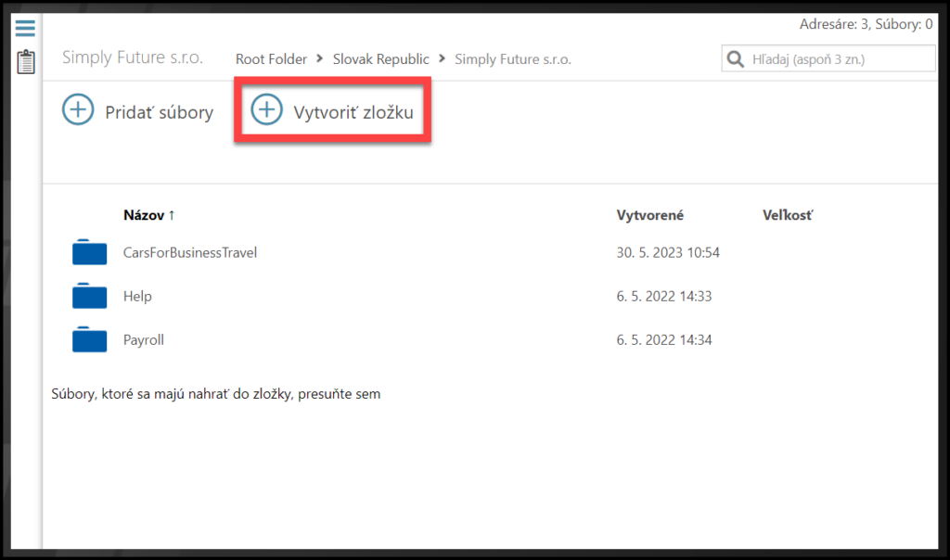Select Simply Future s.r.o. breadcrumb
This screenshot has width=950, height=560.
pos(512,59)
